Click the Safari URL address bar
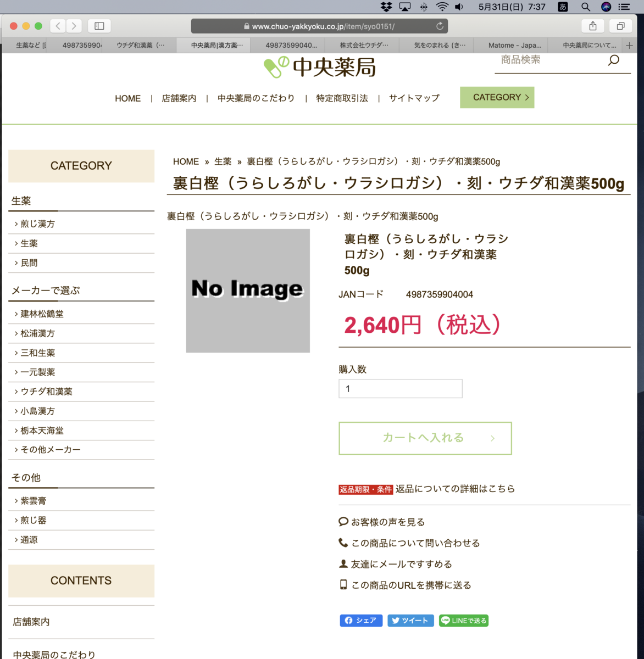Image resolution: width=644 pixels, height=659 pixels. (319, 26)
